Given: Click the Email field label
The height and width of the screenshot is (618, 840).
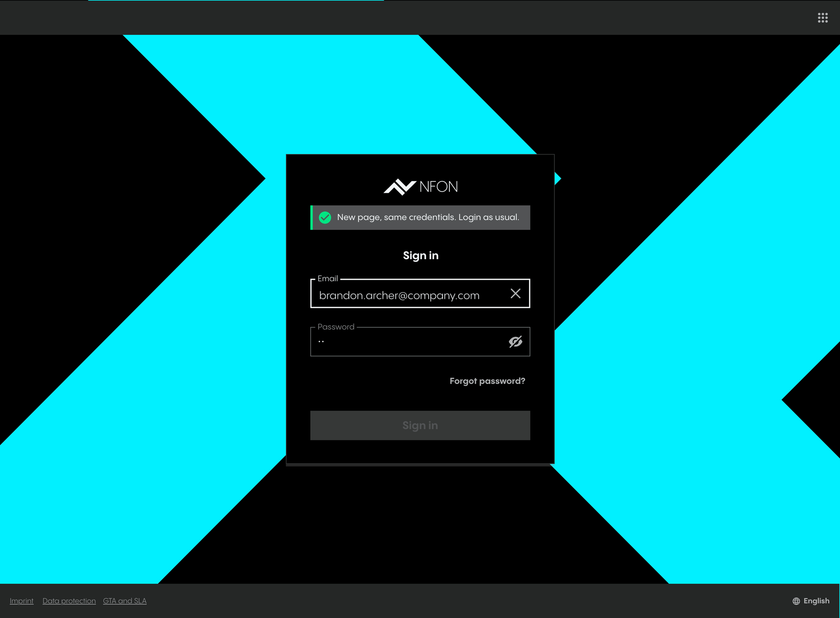Looking at the screenshot, I should tap(328, 279).
